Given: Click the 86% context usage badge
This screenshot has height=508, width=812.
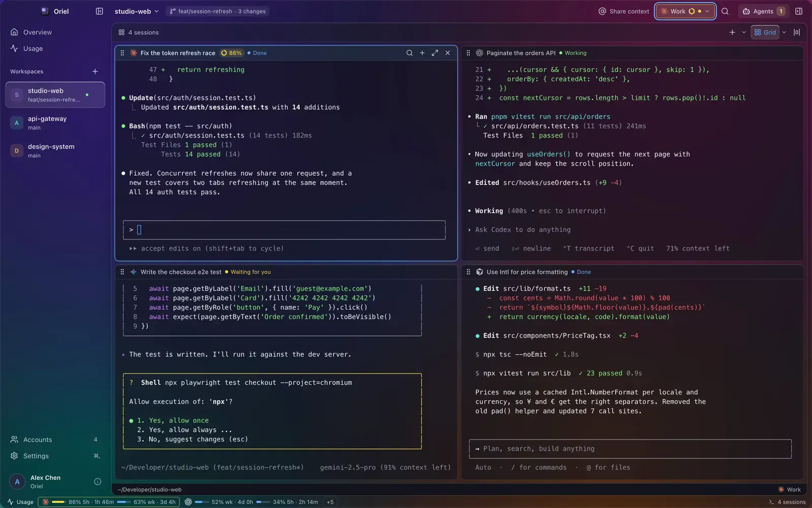Looking at the screenshot, I should point(232,53).
